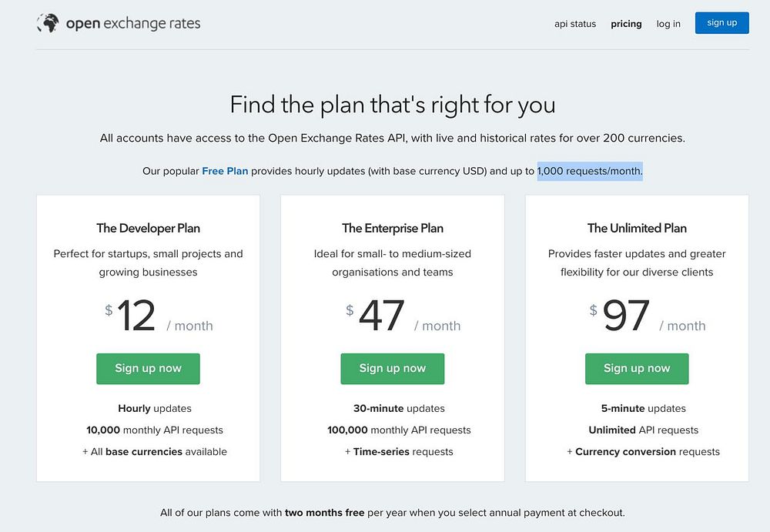Click the $47 per month price
This screenshot has height=532, width=770.
click(382, 316)
